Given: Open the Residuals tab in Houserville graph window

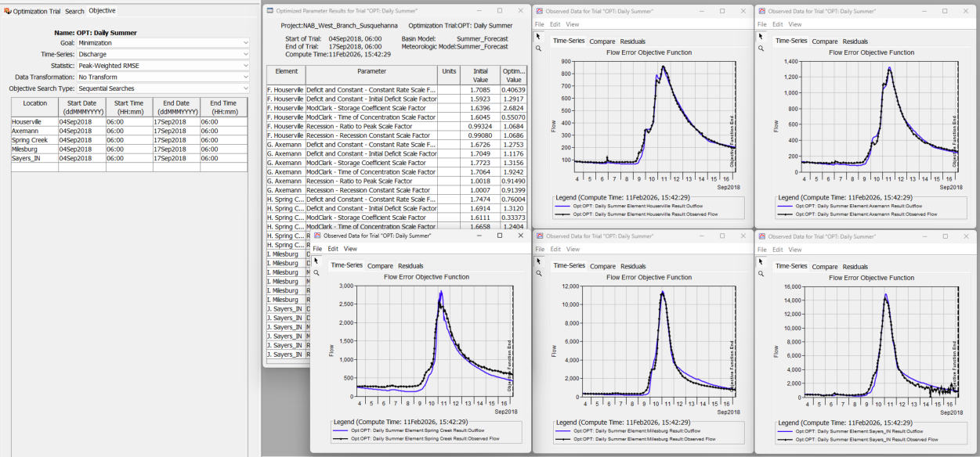Looking at the screenshot, I should [633, 41].
